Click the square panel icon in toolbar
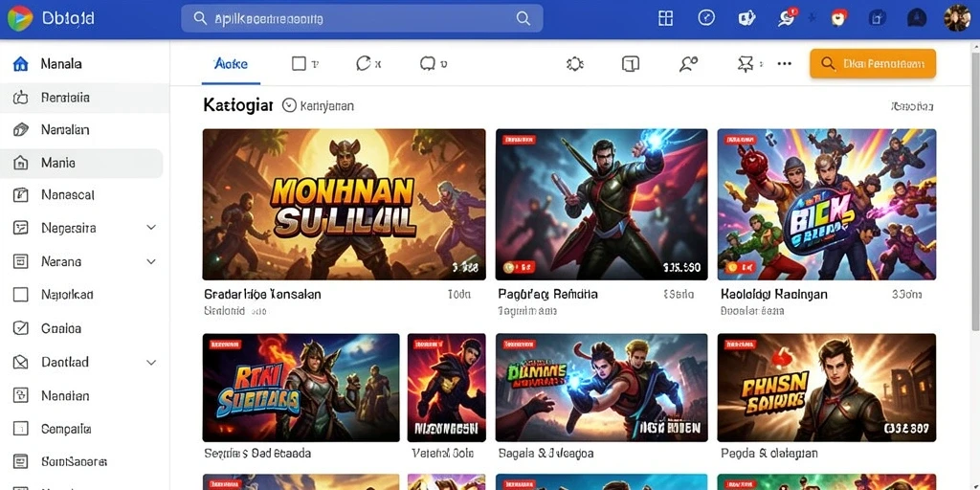This screenshot has height=490, width=980. pyautogui.click(x=631, y=63)
